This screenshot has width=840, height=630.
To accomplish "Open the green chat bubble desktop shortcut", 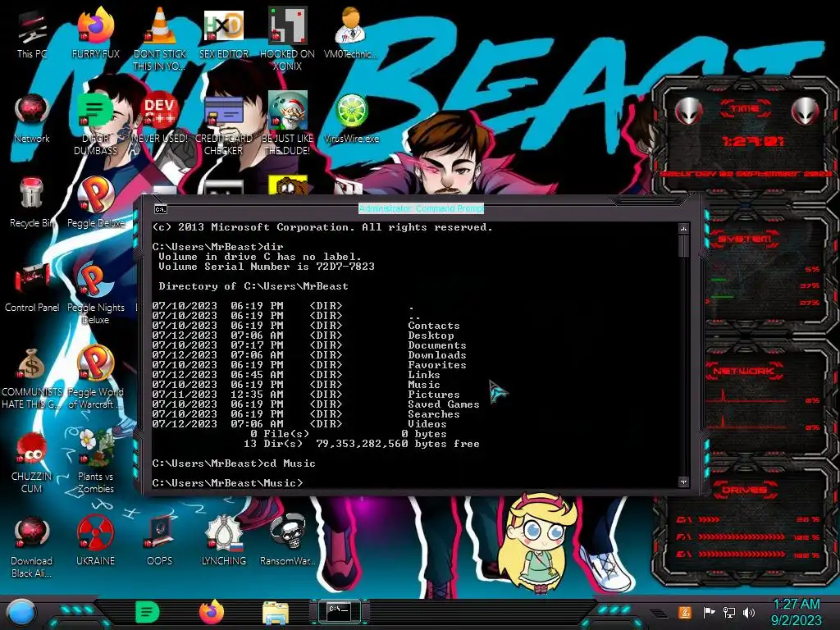I will click(x=95, y=125).
